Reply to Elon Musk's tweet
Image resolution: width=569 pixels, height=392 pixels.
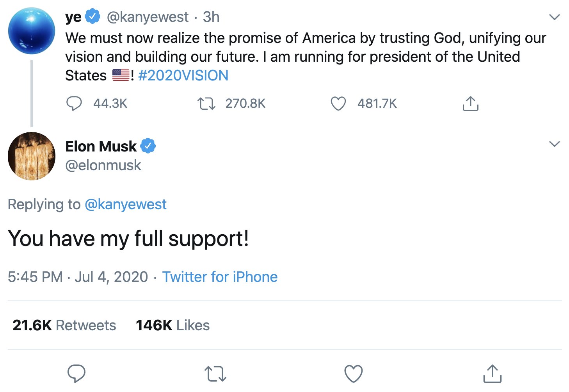(x=76, y=374)
